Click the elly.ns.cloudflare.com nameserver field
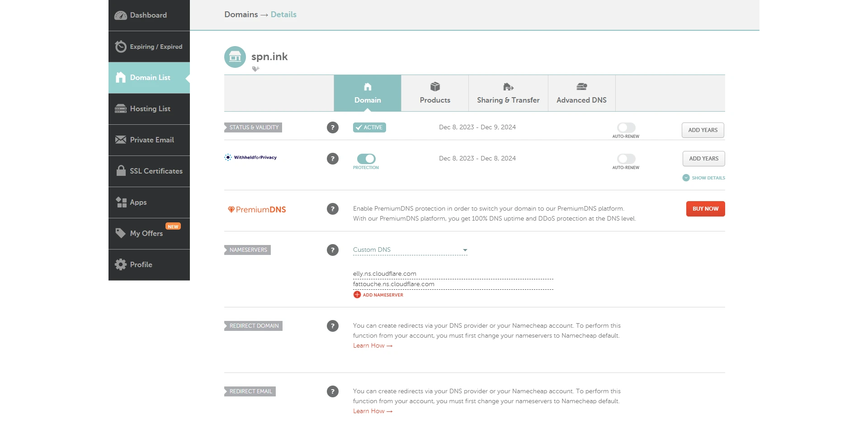 click(452, 274)
